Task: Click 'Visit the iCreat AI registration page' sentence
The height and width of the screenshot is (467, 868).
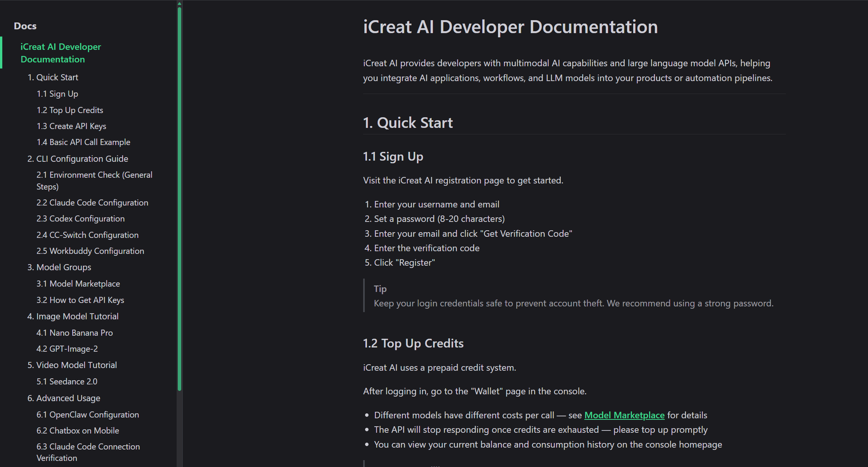Action: click(463, 180)
